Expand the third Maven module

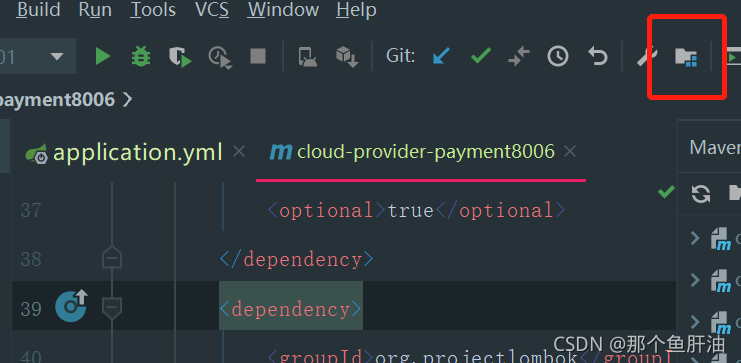(x=695, y=322)
